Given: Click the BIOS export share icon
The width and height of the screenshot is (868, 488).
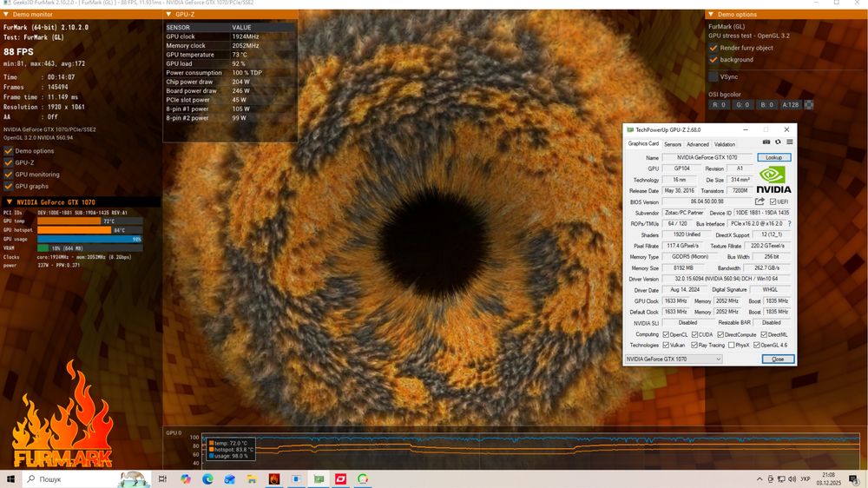Looking at the screenshot, I should point(759,201).
